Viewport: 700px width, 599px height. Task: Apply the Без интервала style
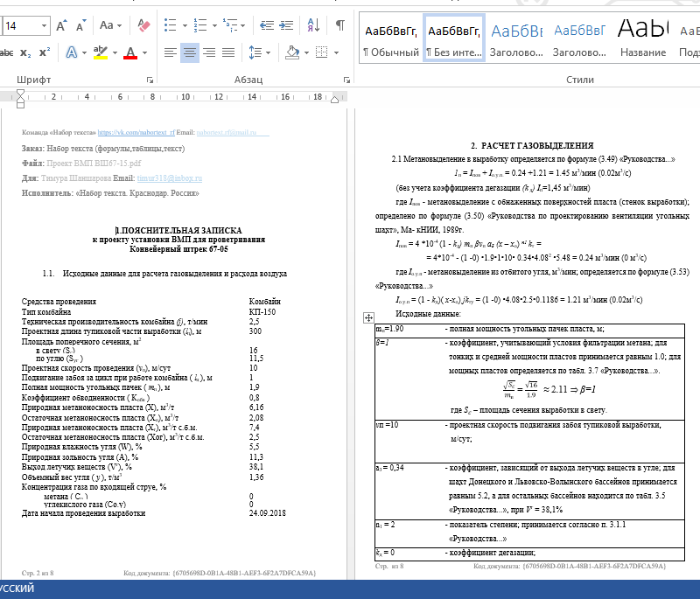pos(454,39)
